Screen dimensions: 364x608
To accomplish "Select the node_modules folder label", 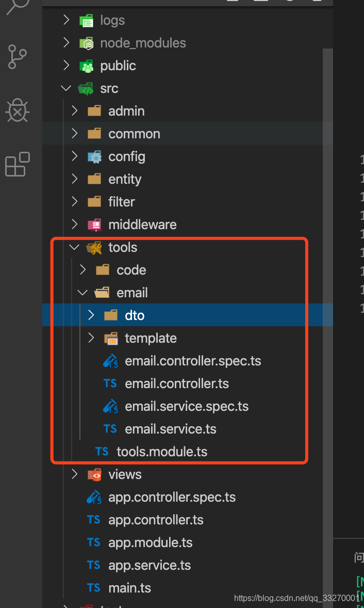I will [143, 43].
